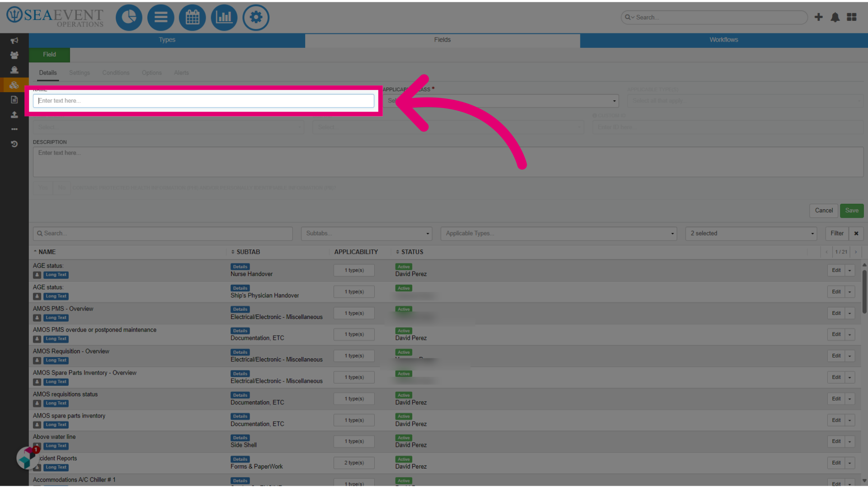Select the Conditions sub-tab
The image size is (868, 488).
click(116, 73)
